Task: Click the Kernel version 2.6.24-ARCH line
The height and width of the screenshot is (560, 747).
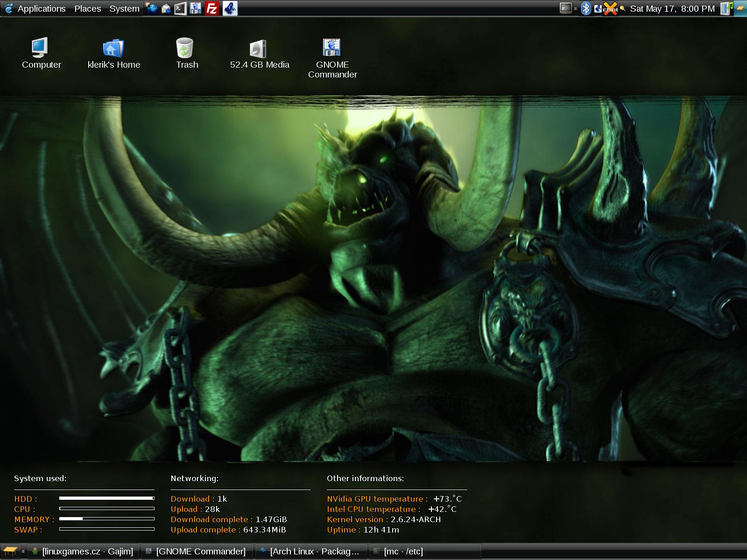Action: click(x=384, y=519)
